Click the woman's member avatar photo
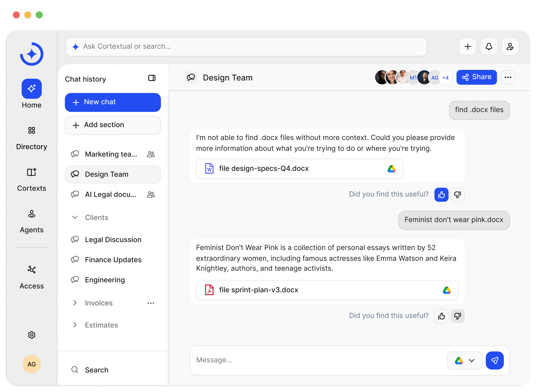 [392, 78]
